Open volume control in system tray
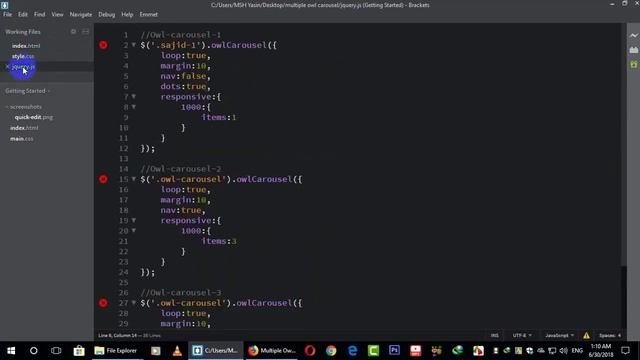 (564, 351)
